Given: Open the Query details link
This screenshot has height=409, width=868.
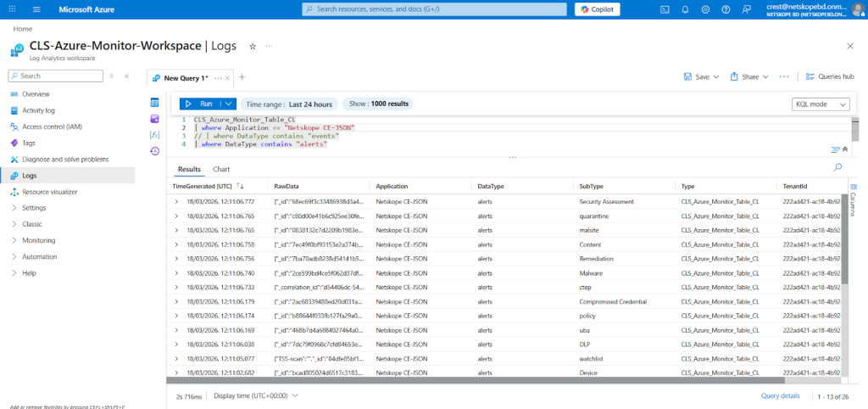Looking at the screenshot, I should click(780, 395).
